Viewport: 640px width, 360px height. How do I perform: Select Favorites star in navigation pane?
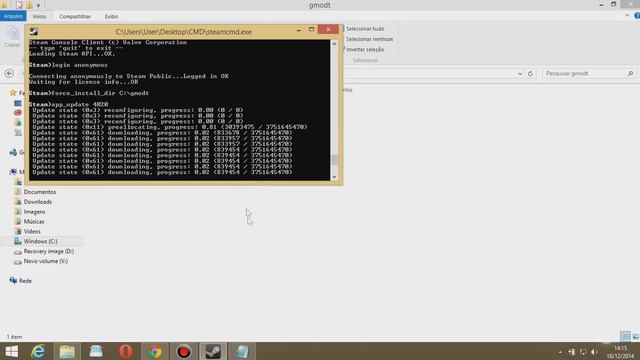point(13,93)
